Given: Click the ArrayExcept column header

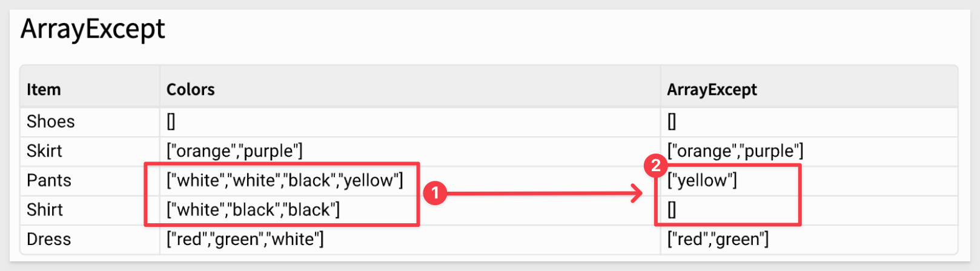Looking at the screenshot, I should (712, 90).
